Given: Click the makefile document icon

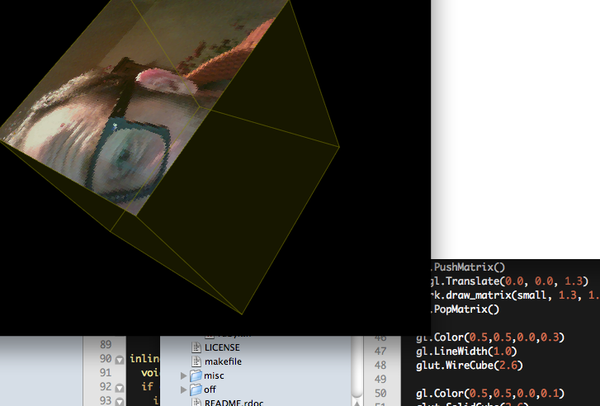Looking at the screenshot, I should (196, 362).
